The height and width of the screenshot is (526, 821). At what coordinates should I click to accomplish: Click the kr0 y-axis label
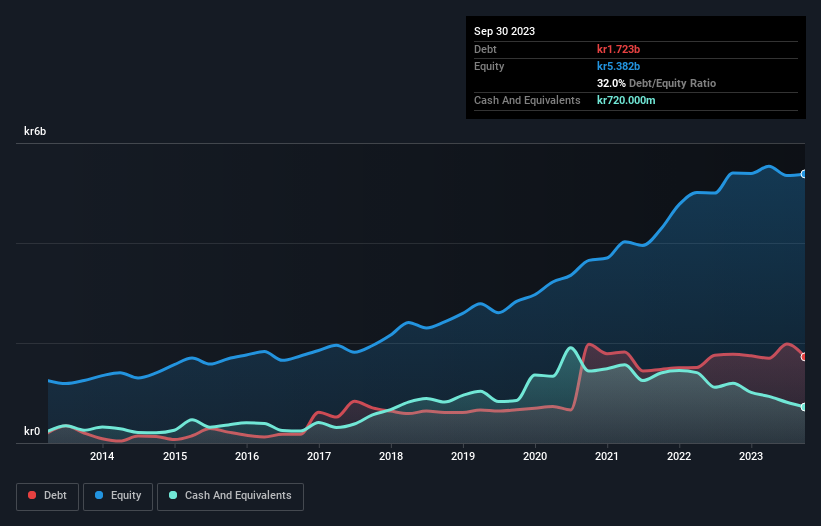(x=32, y=431)
